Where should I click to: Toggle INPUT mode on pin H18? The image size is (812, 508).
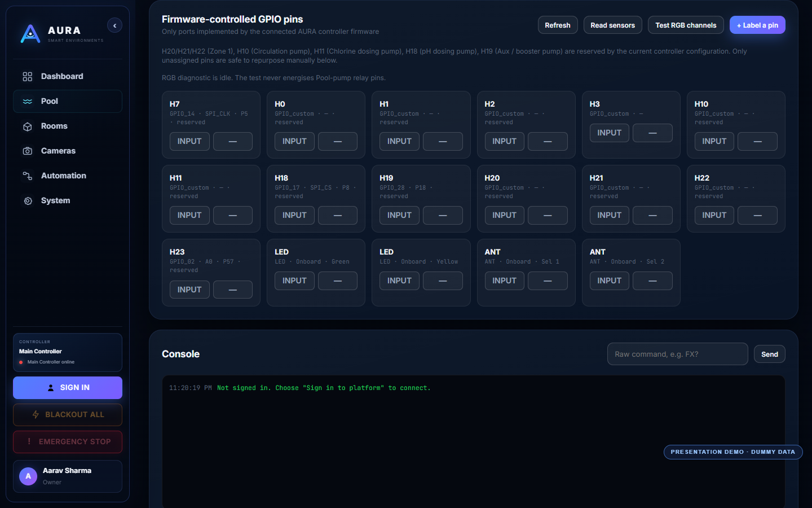(x=294, y=215)
